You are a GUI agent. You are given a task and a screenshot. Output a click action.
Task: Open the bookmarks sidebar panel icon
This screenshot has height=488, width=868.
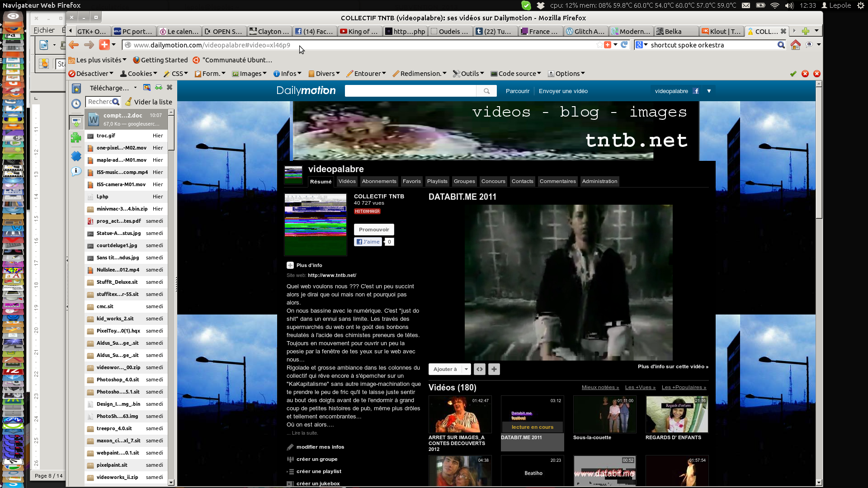76,89
